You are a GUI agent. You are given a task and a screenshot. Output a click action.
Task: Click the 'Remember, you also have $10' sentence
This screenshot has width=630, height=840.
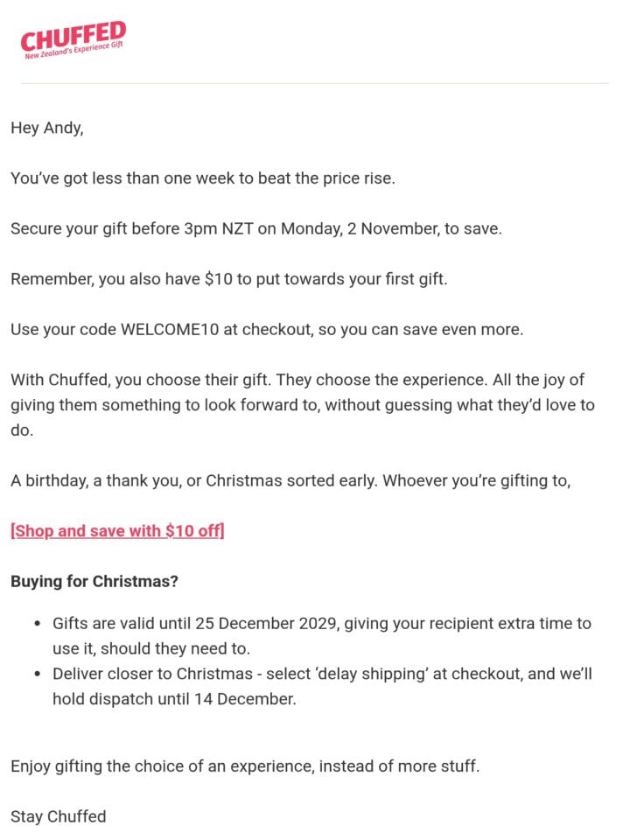(x=228, y=279)
